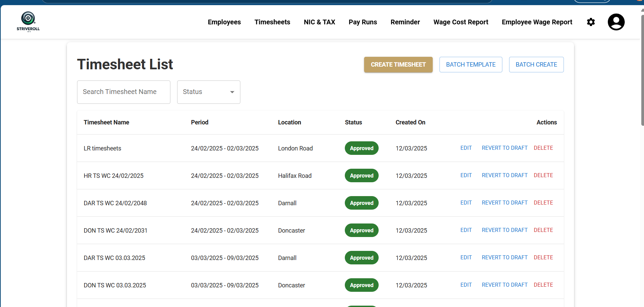Click the Timesheet Name column header
Image resolution: width=644 pixels, height=307 pixels.
[106, 122]
